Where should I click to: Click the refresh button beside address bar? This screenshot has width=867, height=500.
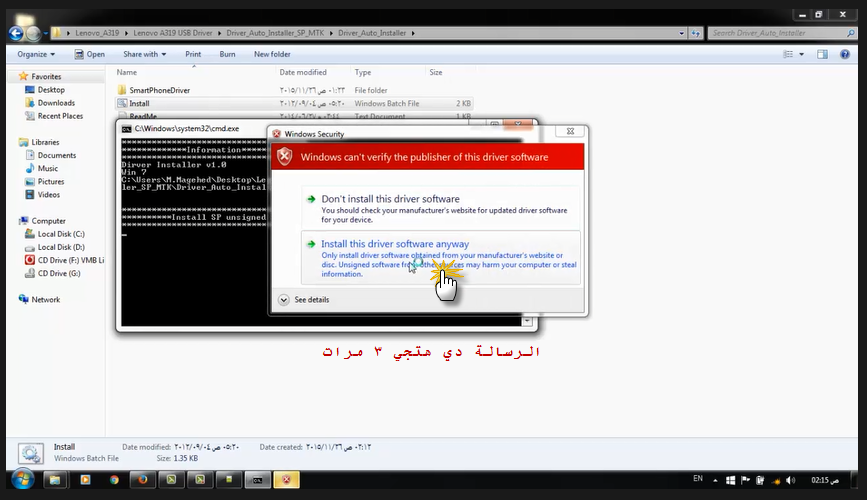(696, 33)
